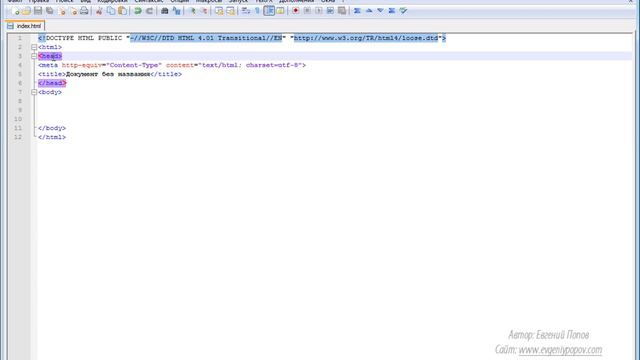The image size is (640, 360).
Task: Open Find with the binoculars icon
Action: click(x=164, y=11)
